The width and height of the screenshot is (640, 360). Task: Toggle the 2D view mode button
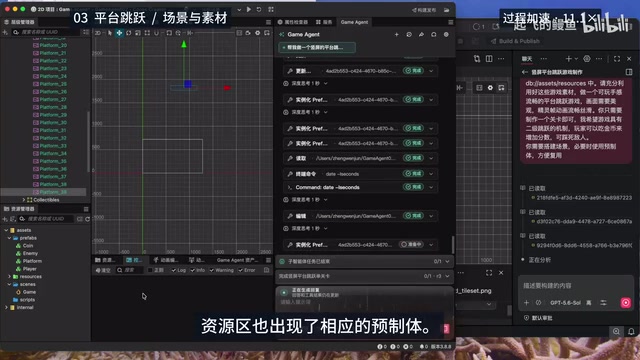click(x=98, y=33)
